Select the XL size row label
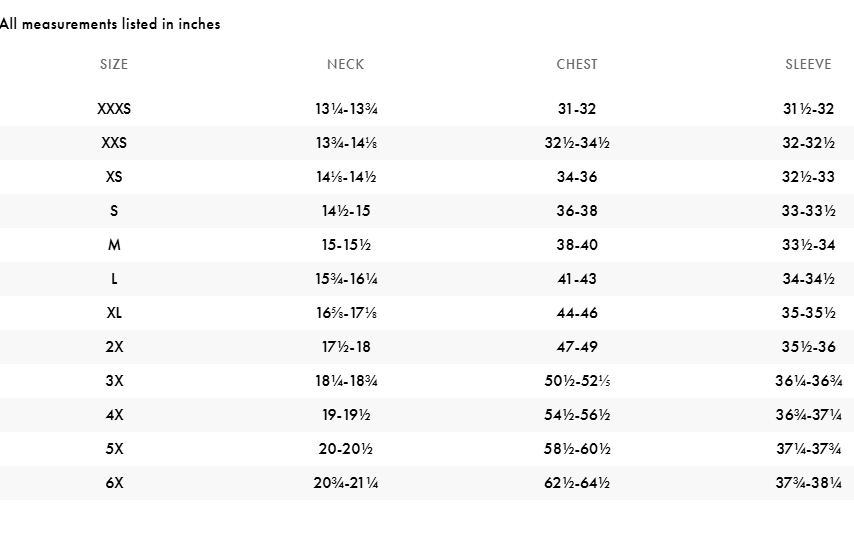 114,313
